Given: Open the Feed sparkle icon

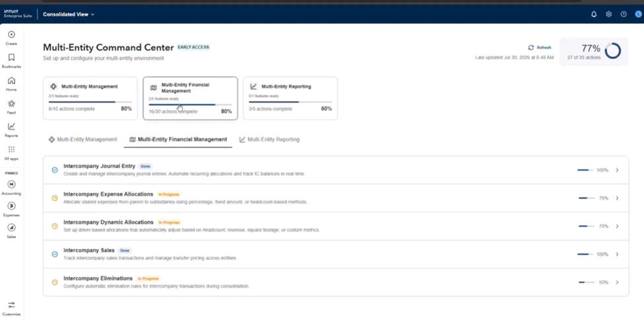Looking at the screenshot, I should pyautogui.click(x=11, y=104).
